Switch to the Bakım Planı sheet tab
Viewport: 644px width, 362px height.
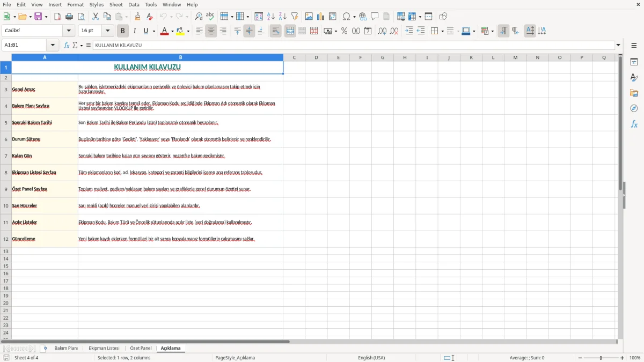(x=66, y=349)
